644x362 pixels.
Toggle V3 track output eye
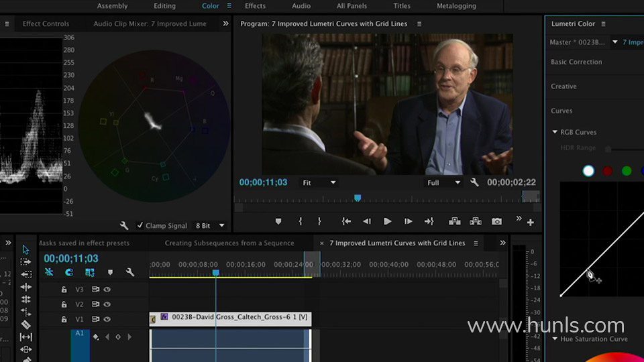pos(107,290)
